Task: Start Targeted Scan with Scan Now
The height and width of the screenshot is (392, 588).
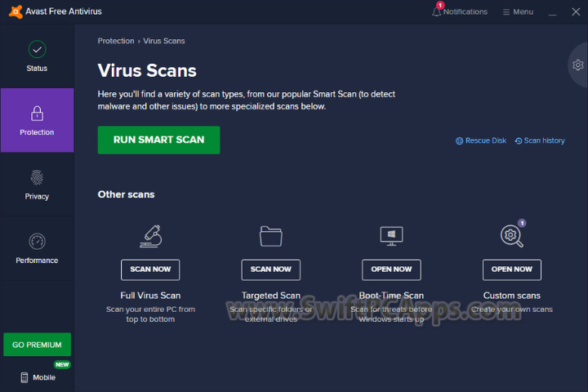Action: (x=271, y=269)
